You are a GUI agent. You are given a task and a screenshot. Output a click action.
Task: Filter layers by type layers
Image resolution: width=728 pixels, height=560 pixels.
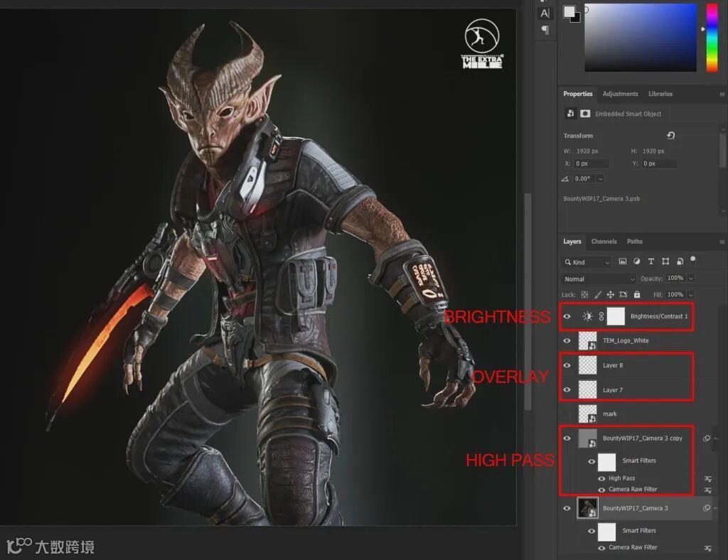[x=651, y=262]
